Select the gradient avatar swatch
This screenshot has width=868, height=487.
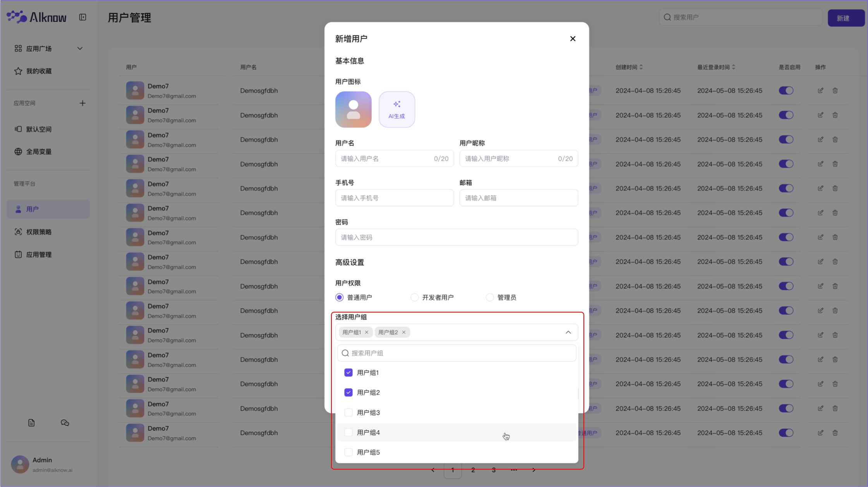[x=353, y=109]
